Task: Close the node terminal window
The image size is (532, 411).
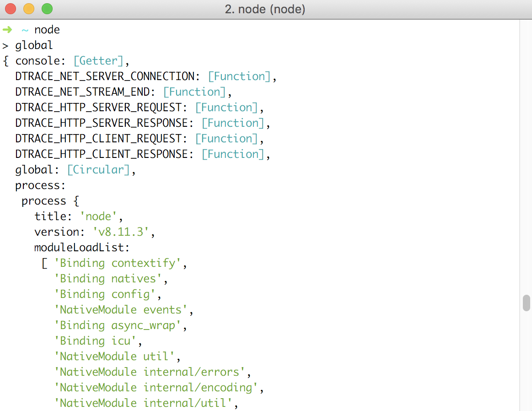Action: [10, 9]
